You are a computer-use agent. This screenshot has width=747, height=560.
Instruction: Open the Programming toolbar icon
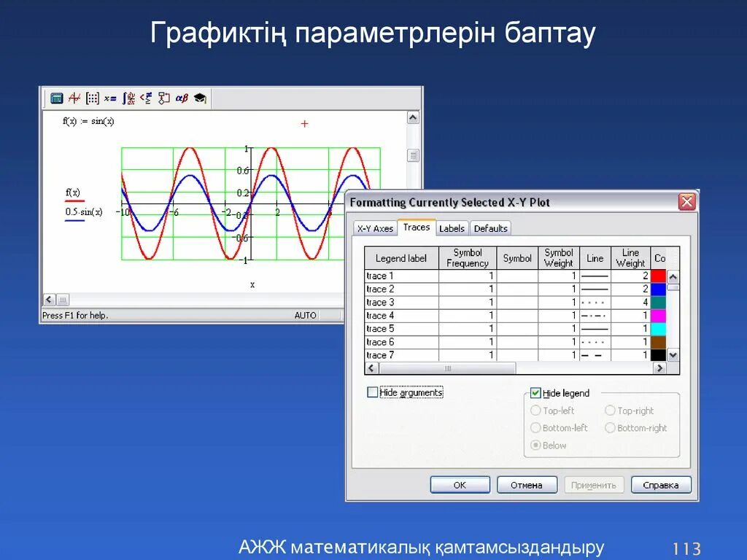click(x=164, y=98)
